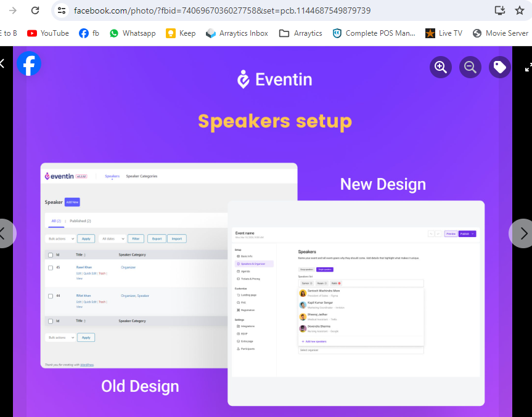Open the fb bookmark

89,33
